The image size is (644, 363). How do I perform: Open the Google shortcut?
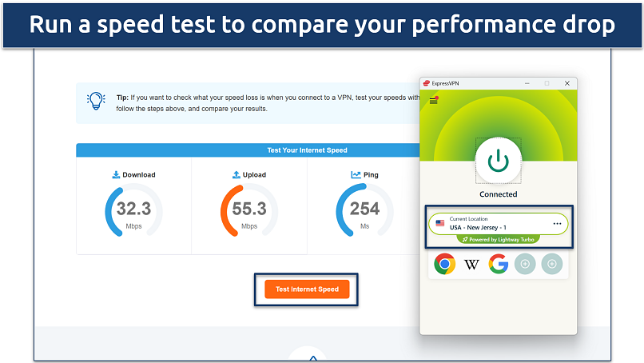[x=499, y=263]
